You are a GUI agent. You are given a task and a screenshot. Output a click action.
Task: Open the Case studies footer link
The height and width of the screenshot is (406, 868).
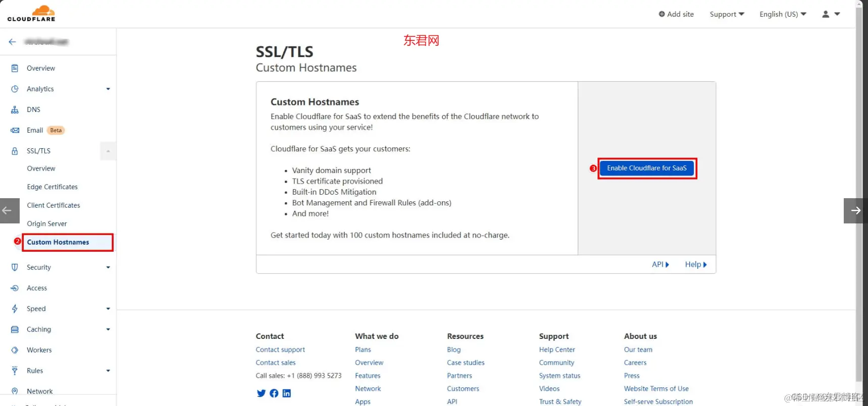point(466,363)
